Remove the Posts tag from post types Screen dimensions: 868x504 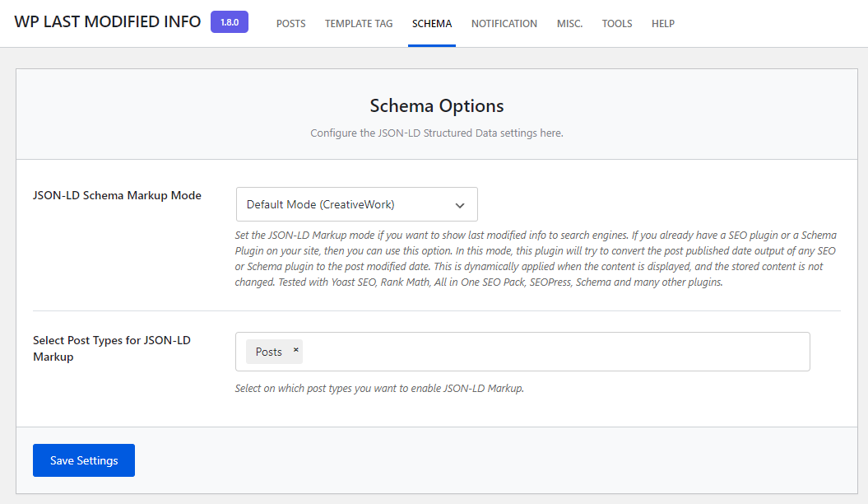[295, 349]
